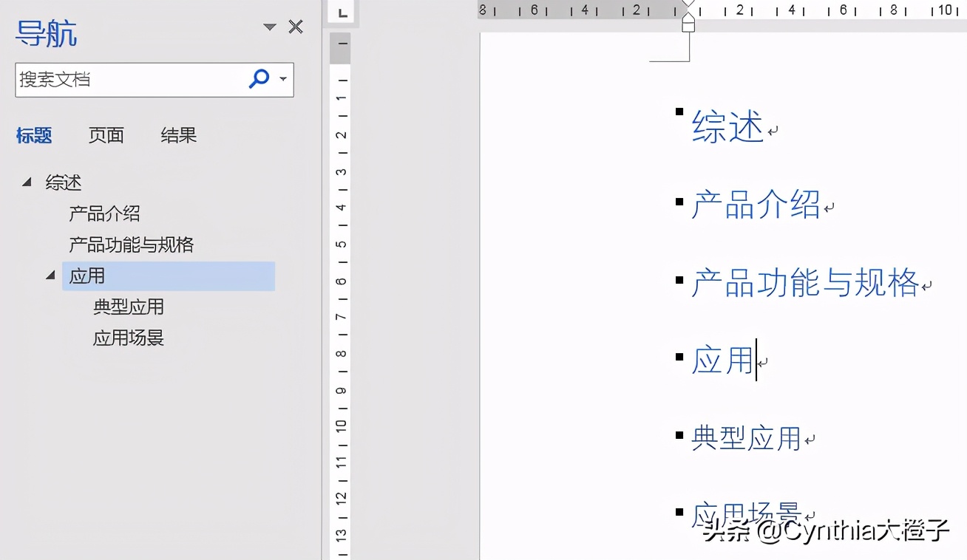This screenshot has width=967, height=560.
Task: Switch to the 结果 tab
Action: (x=177, y=135)
